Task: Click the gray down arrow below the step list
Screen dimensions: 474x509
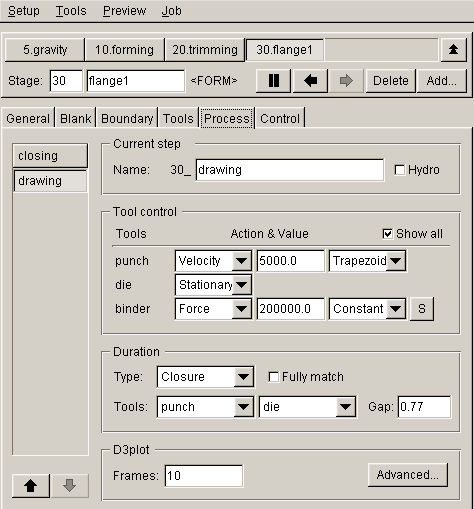Action: pos(69,486)
